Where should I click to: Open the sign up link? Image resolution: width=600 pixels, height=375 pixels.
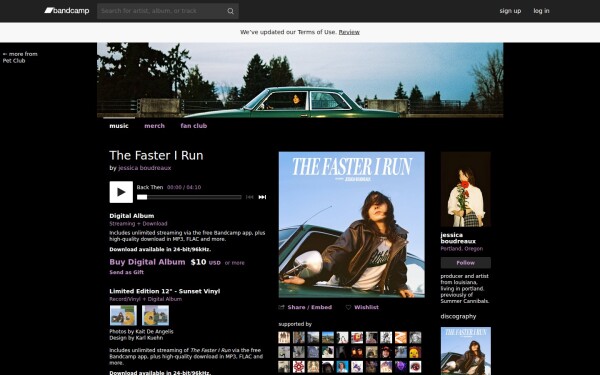tap(510, 11)
